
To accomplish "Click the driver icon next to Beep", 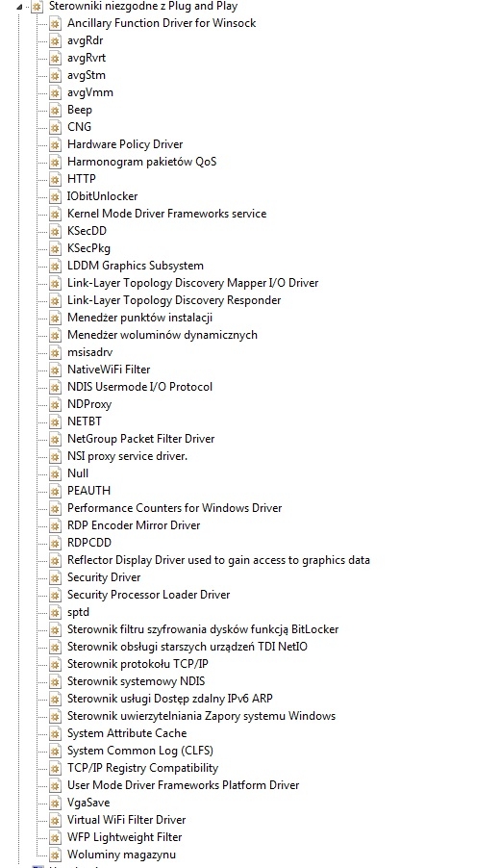I will (55, 110).
